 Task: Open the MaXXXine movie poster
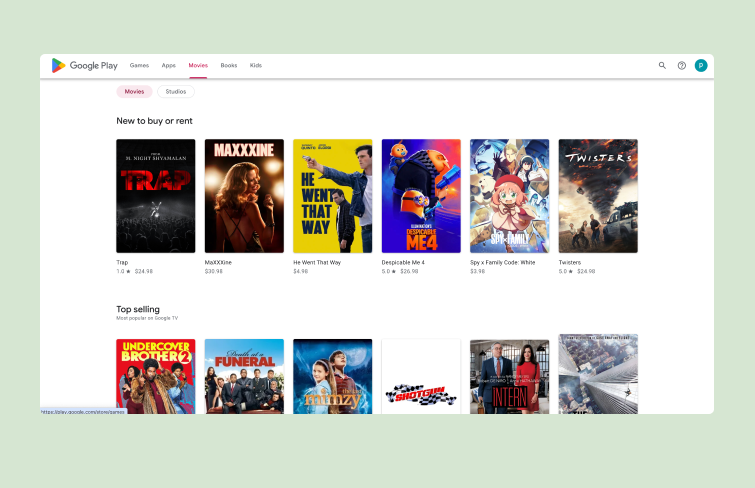pos(244,196)
